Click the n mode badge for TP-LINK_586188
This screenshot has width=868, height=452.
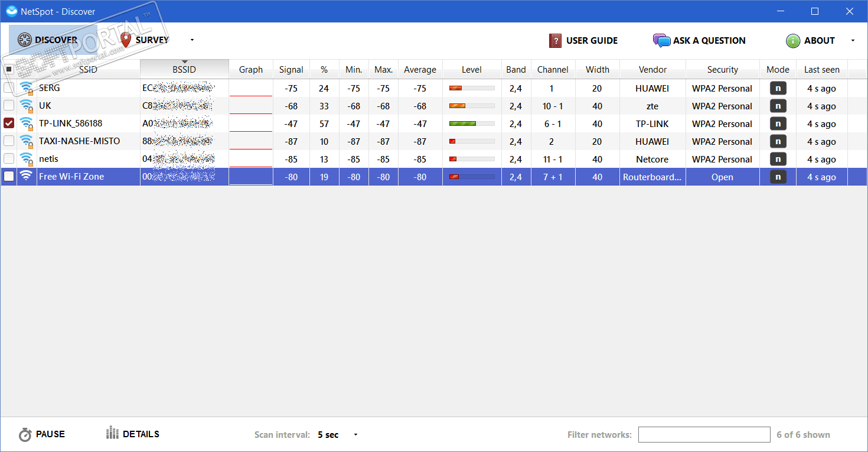click(778, 124)
